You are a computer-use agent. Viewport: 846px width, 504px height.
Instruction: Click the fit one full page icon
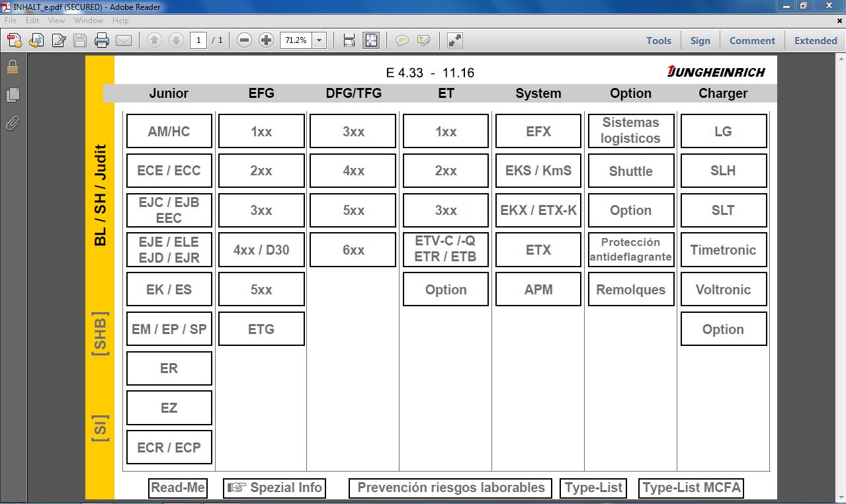pos(370,40)
